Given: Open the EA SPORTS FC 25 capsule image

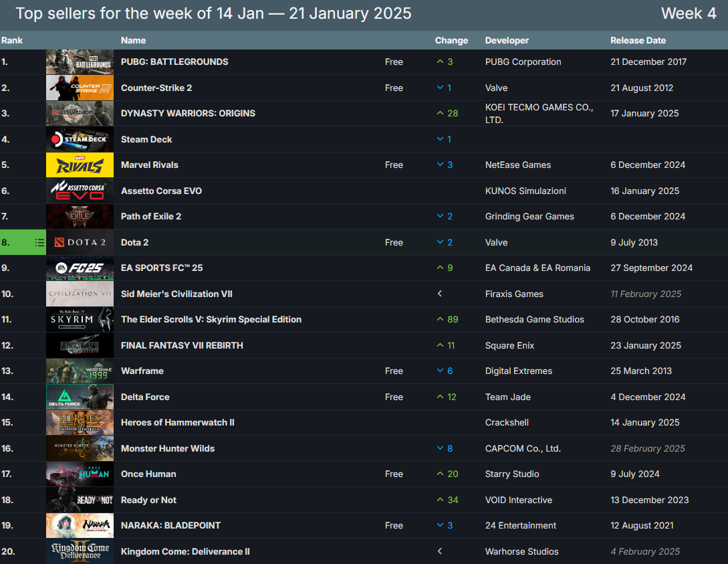Looking at the screenshot, I should tap(80, 268).
